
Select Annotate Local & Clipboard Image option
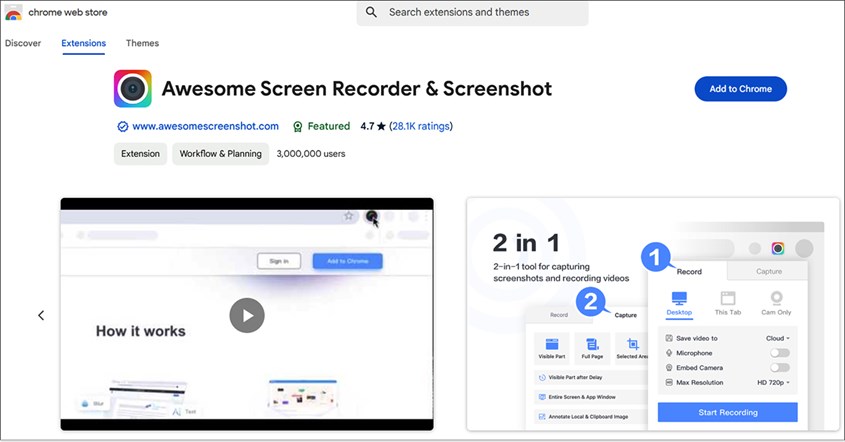pos(591,417)
